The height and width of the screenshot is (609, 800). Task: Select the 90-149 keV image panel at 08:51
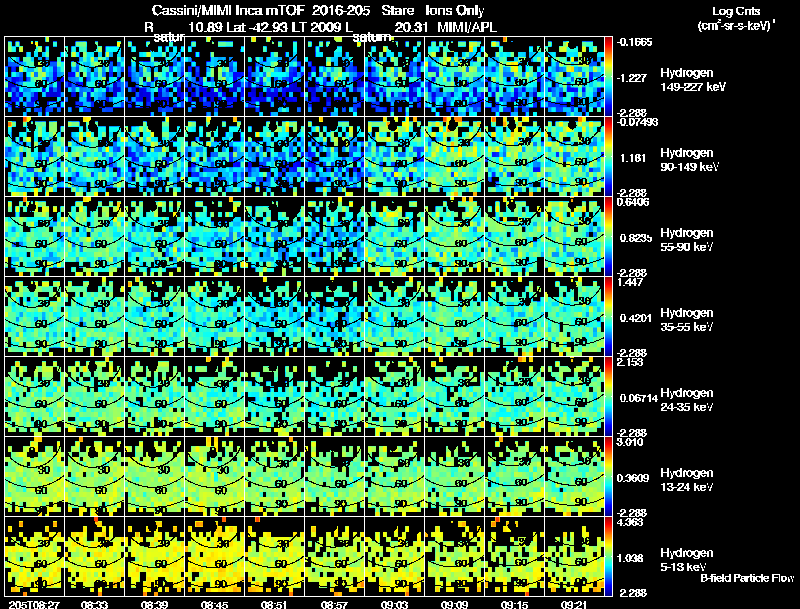274,156
